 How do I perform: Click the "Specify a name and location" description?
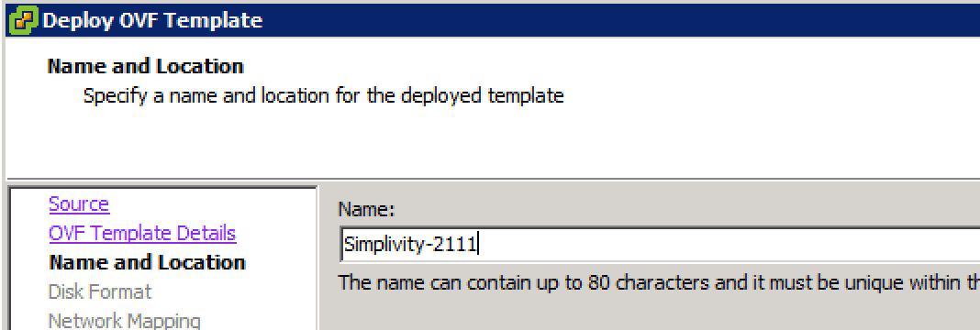click(x=323, y=96)
